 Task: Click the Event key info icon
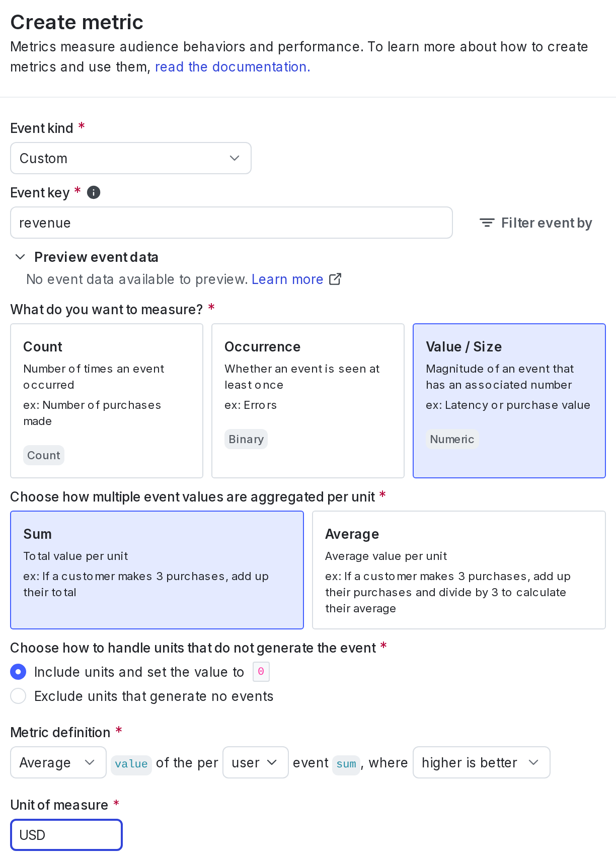coord(94,192)
